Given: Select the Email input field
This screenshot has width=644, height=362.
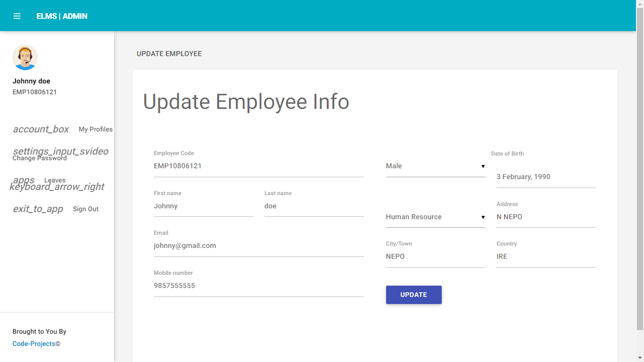Looking at the screenshot, I should coord(258,246).
